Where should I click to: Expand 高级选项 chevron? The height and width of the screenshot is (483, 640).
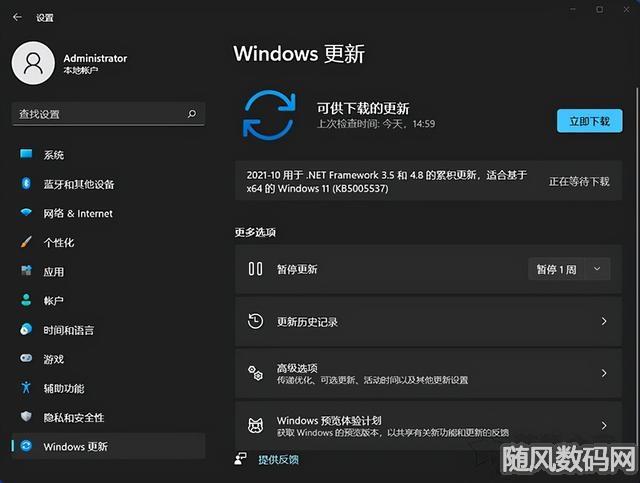604,373
